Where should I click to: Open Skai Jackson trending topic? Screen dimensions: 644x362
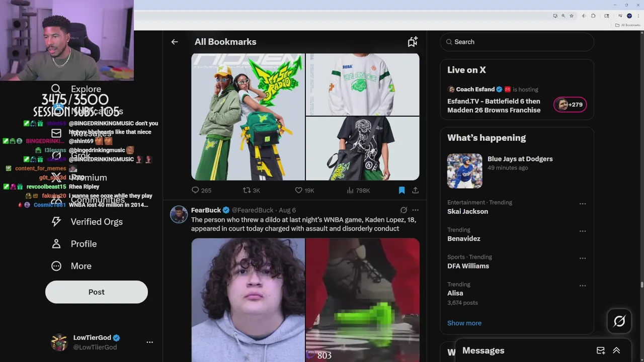point(467,212)
